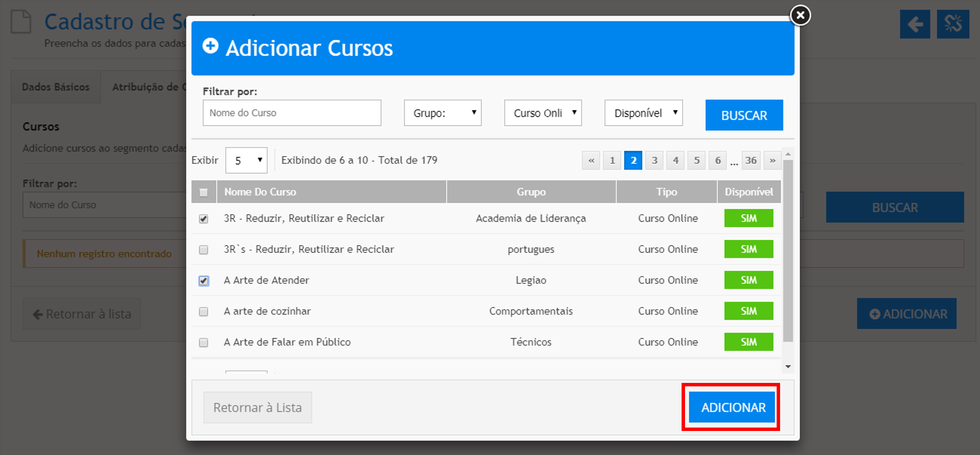Toggle the select-all checkbox in table header

point(203,192)
